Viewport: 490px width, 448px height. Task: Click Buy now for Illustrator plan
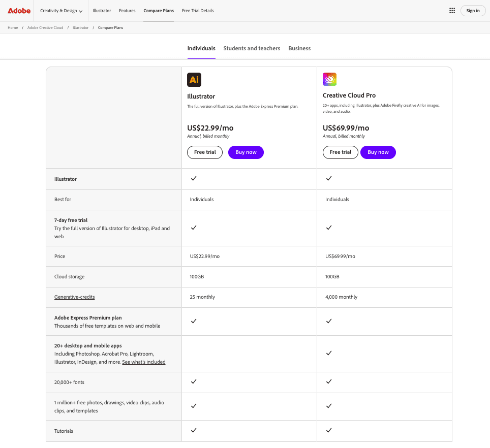[246, 152]
